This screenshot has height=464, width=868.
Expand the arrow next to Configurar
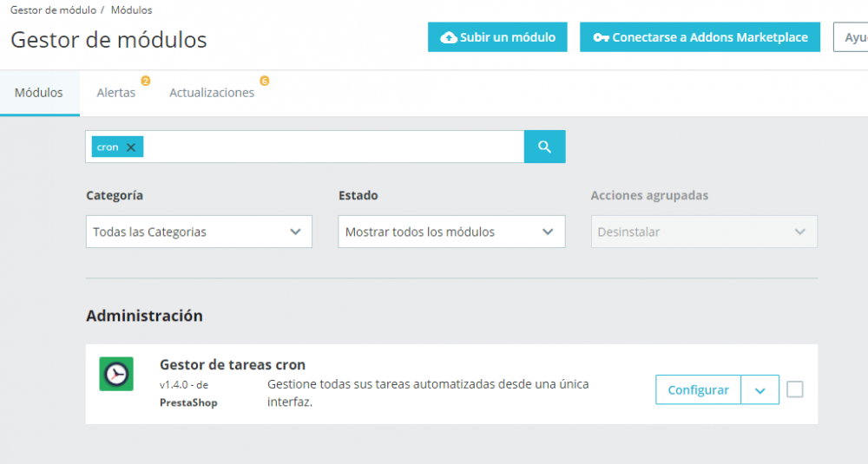(x=760, y=390)
